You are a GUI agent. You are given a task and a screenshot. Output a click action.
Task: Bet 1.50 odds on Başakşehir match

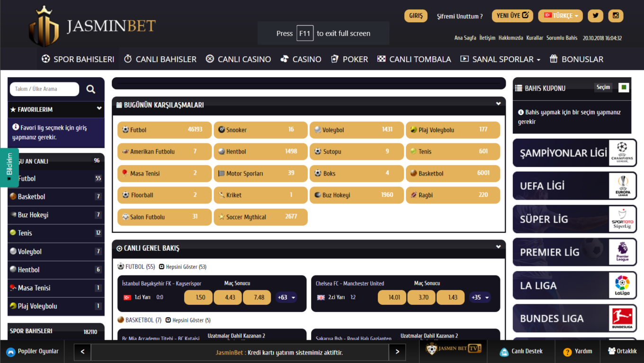[198, 298]
